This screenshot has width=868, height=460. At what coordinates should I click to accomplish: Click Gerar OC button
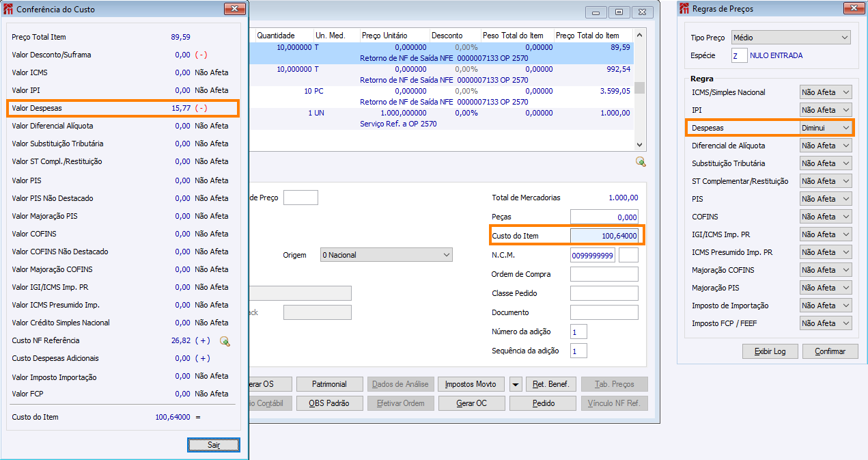[472, 403]
